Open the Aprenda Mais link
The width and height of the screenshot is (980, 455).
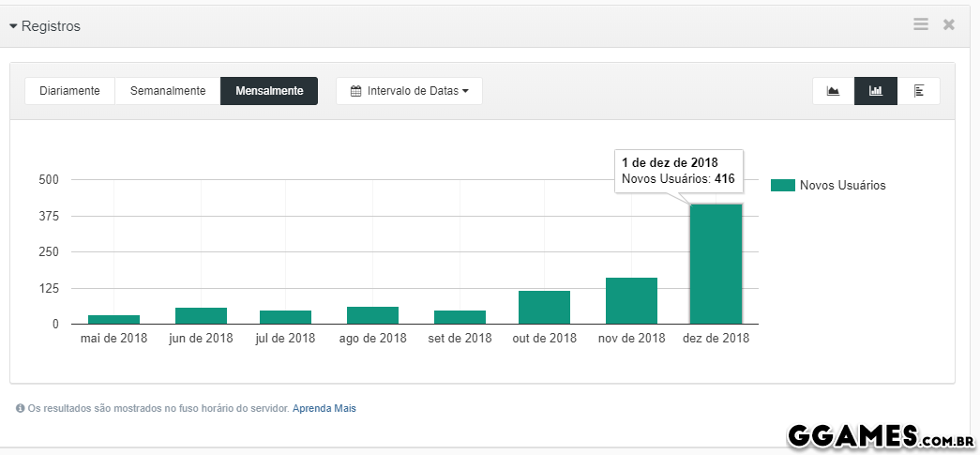(x=324, y=409)
